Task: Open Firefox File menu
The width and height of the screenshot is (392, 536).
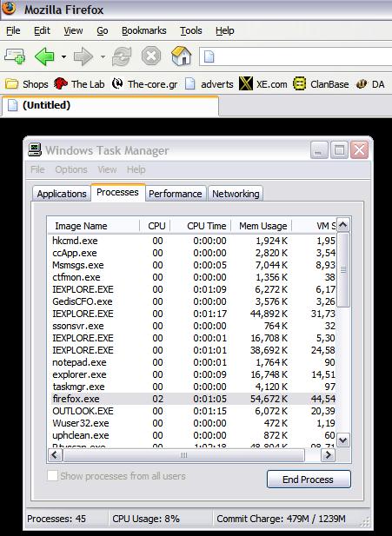Action: 13,30
